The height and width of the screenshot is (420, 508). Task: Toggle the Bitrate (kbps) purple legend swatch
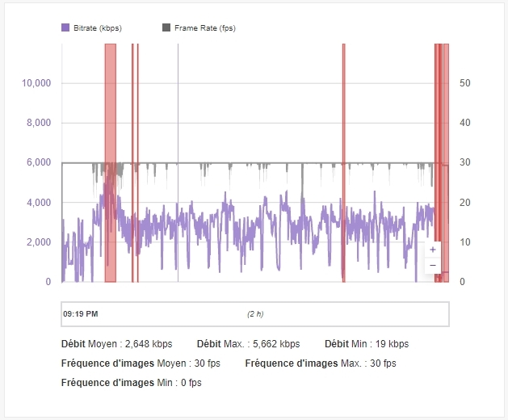[65, 27]
